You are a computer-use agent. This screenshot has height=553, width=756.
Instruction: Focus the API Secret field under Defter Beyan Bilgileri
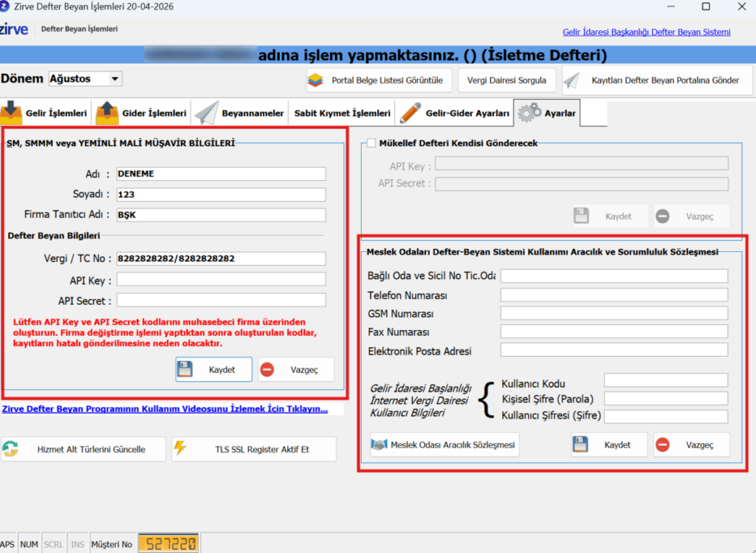(x=221, y=300)
